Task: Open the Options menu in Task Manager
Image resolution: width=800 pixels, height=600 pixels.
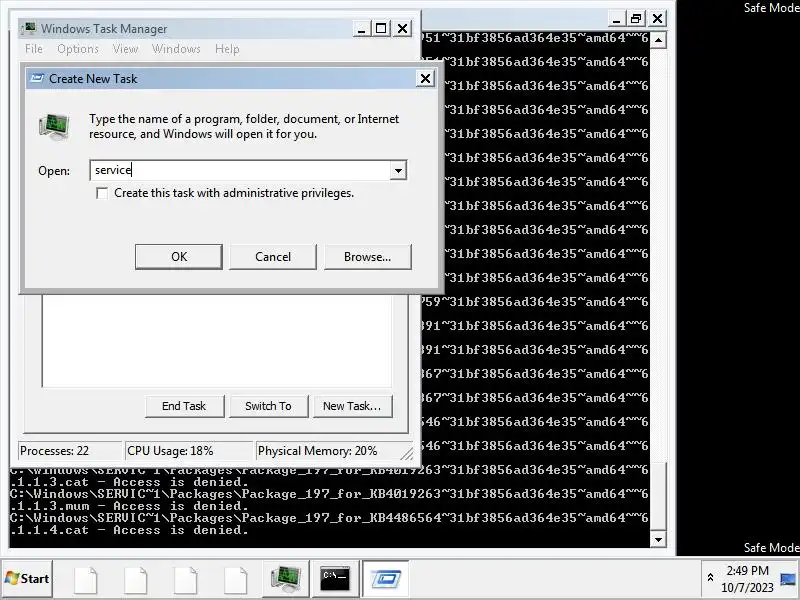Action: [78, 49]
